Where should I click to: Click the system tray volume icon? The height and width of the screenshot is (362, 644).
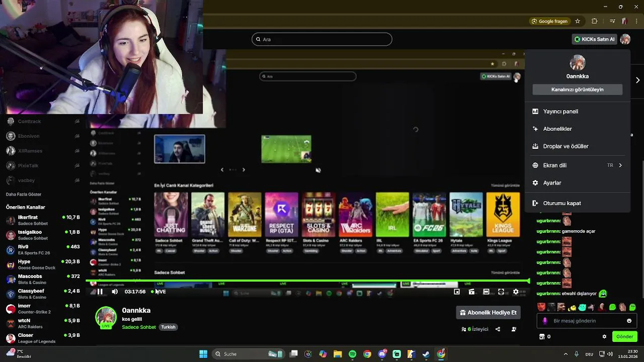(610, 354)
